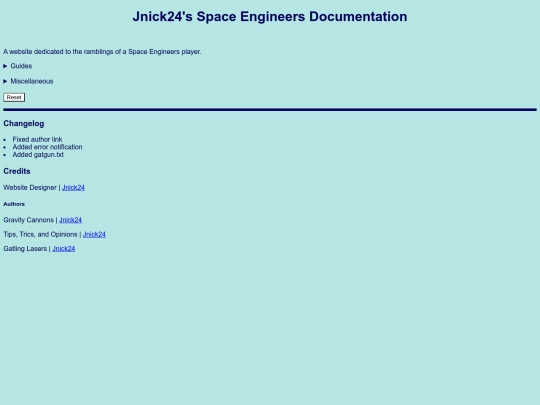Click the page title Jnick24's Space Engineers Documentation
540x405 pixels.
tap(270, 17)
